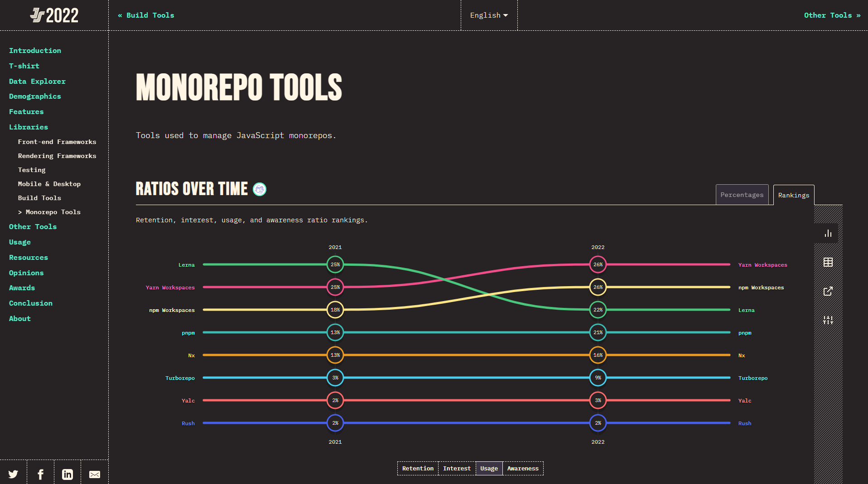868x484 pixels.
Task: Open chart filters sliders icon
Action: (x=828, y=320)
